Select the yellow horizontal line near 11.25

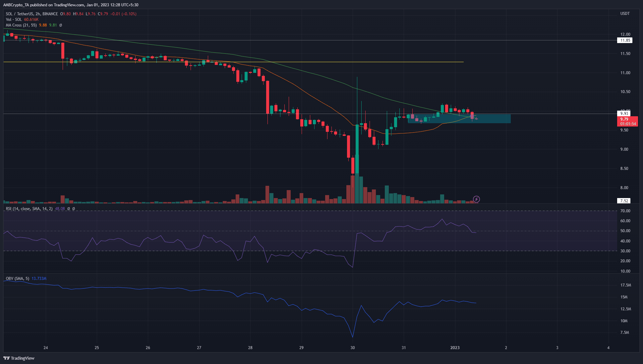tap(233, 62)
